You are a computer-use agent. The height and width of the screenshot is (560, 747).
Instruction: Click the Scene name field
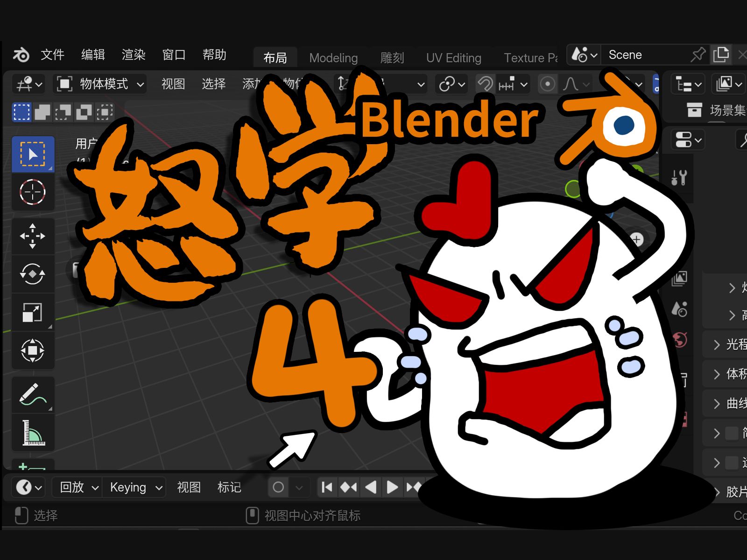pyautogui.click(x=644, y=55)
